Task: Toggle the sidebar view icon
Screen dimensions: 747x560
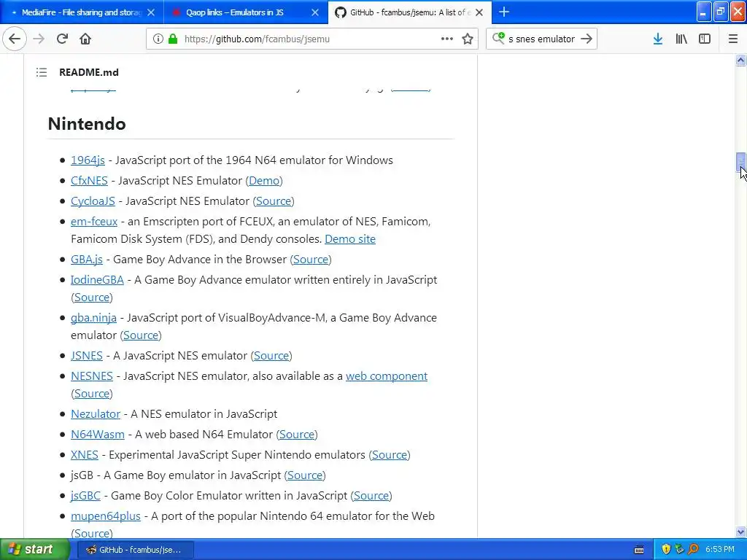Action: point(705,39)
